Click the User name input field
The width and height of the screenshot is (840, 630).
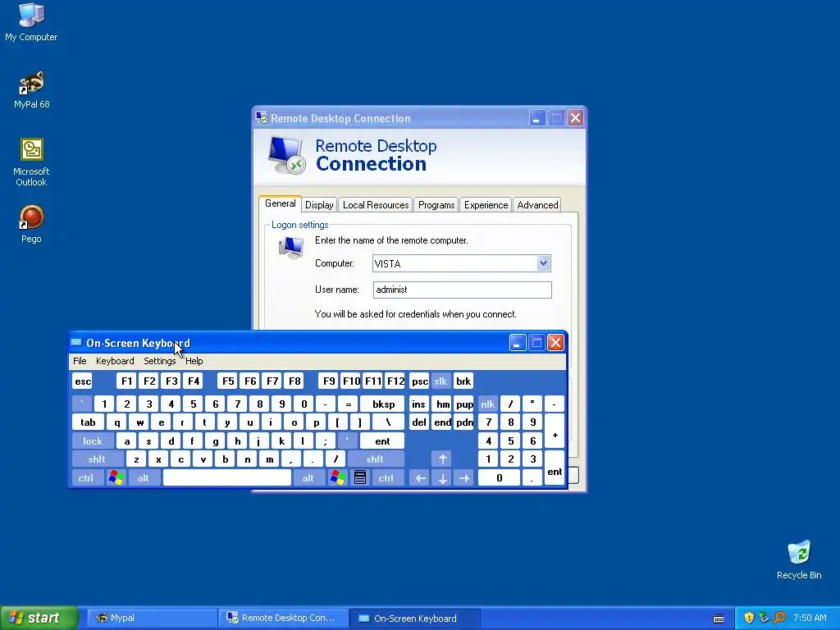pyautogui.click(x=462, y=290)
